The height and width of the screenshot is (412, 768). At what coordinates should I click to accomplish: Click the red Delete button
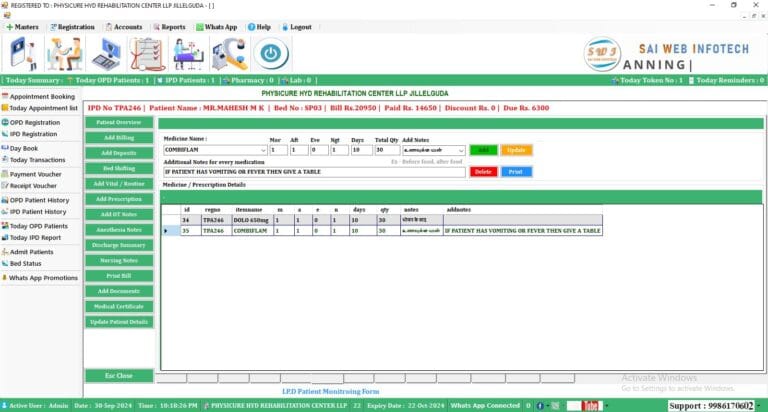click(x=483, y=171)
